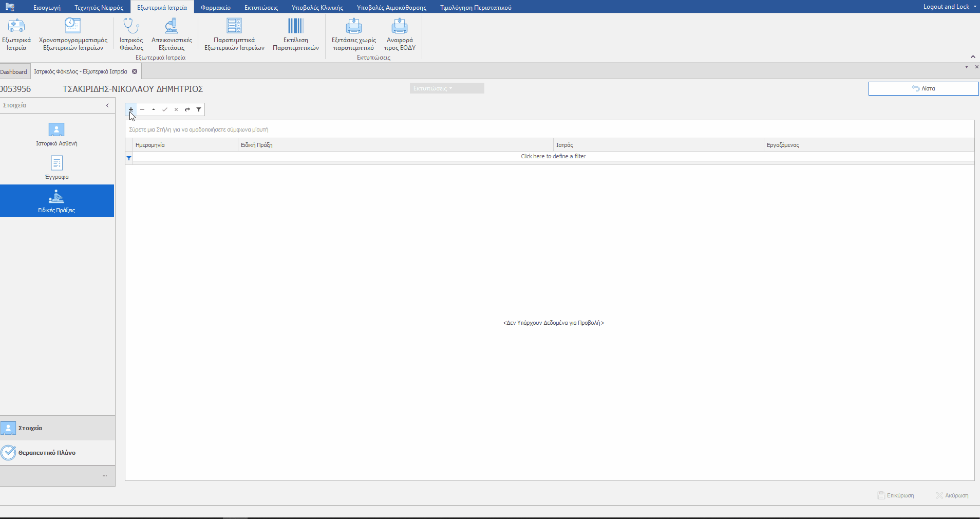Open Logout and Lock dropdown arrow
This screenshot has height=519, width=980.
[975, 7]
